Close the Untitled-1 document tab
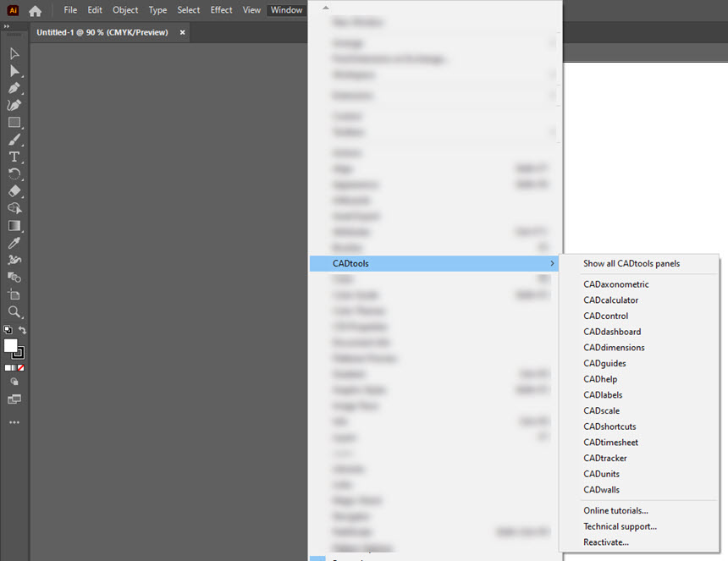Image resolution: width=728 pixels, height=561 pixels. point(183,32)
